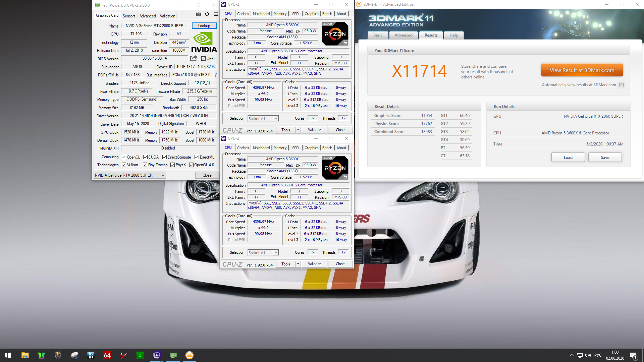
Task: Click the taskbar clock and date
Action: [x=615, y=355]
